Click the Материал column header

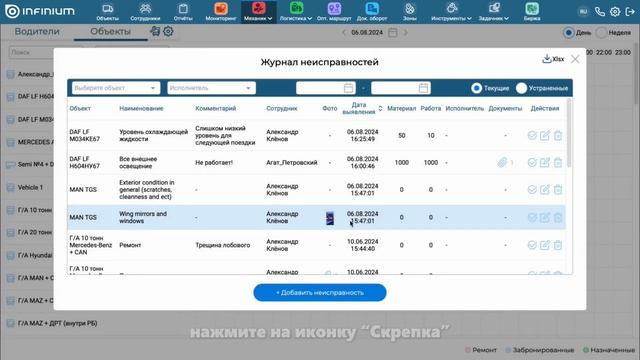tap(402, 108)
